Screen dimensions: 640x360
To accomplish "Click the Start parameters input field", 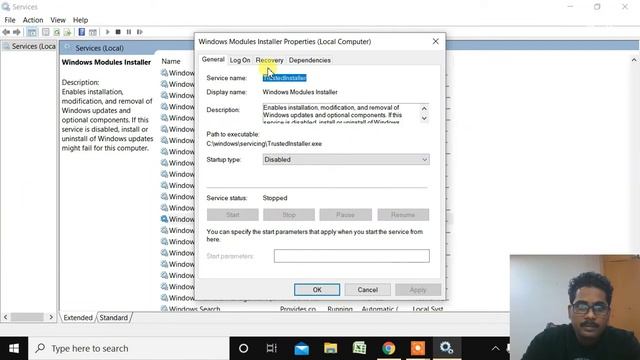I will pyautogui.click(x=351, y=256).
